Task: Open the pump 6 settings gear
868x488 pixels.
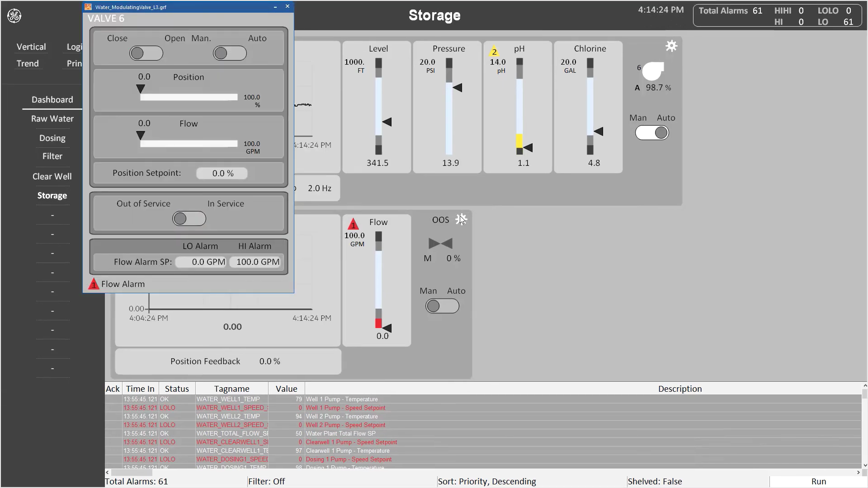Action: tap(671, 46)
